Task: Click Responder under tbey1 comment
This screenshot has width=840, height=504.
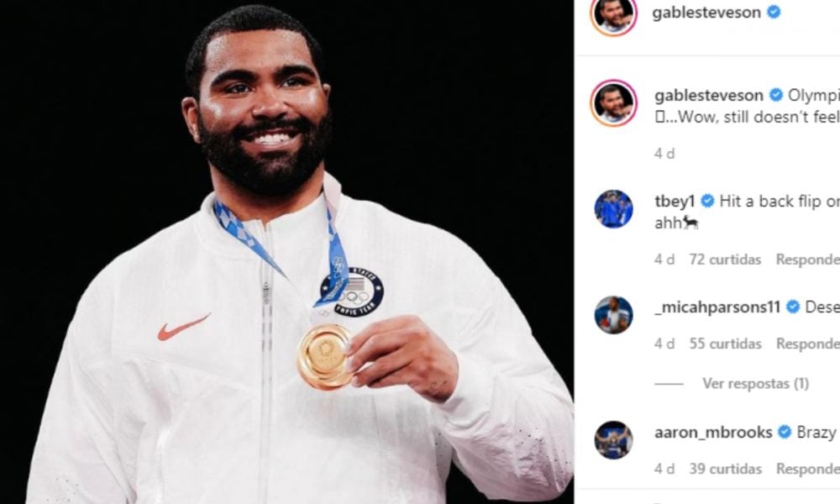Action: pos(808,260)
